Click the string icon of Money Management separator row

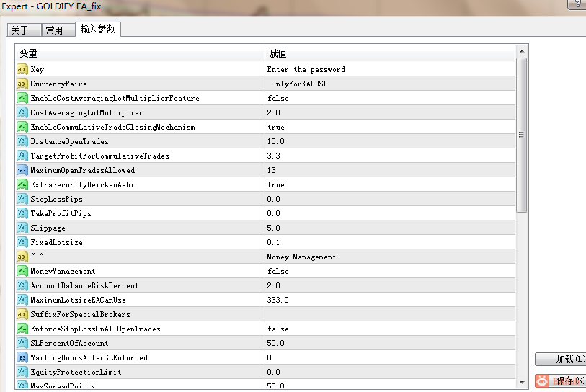click(22, 257)
